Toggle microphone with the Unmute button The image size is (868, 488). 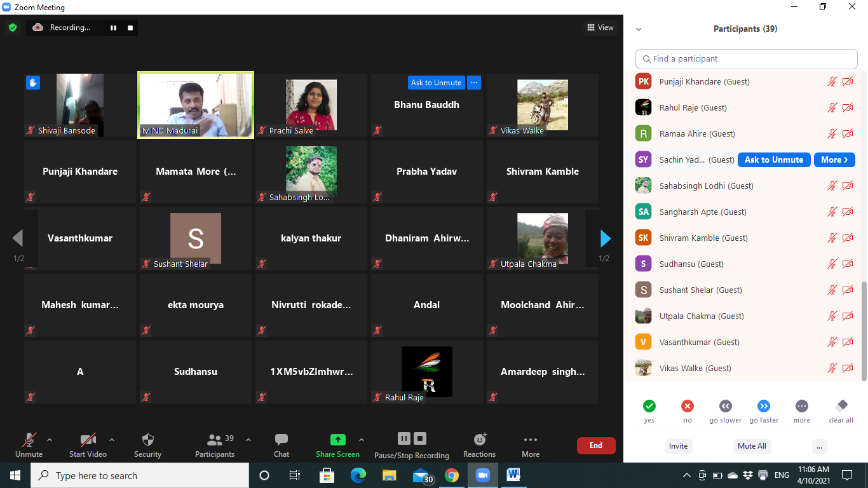[x=29, y=445]
